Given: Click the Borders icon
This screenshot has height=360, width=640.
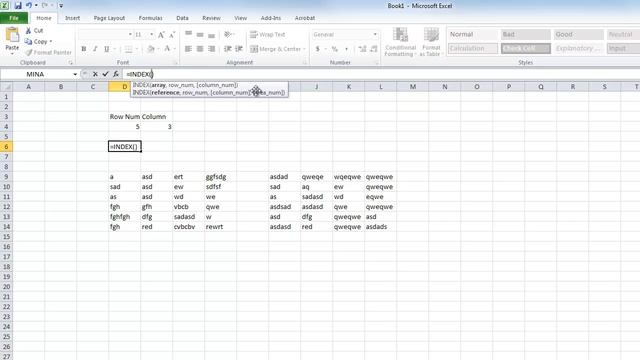Looking at the screenshot, I should click(128, 49).
